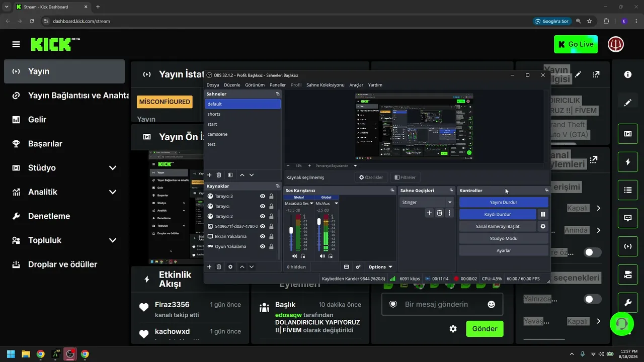The height and width of the screenshot is (362, 644).
Task: Open the chat bubble widget in Kick sidebar
Action: (x=628, y=218)
